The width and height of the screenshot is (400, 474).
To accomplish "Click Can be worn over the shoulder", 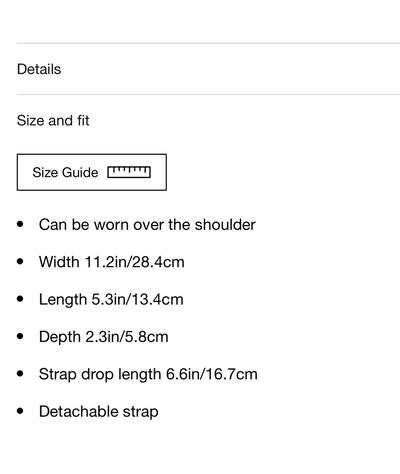I will tap(147, 224).
